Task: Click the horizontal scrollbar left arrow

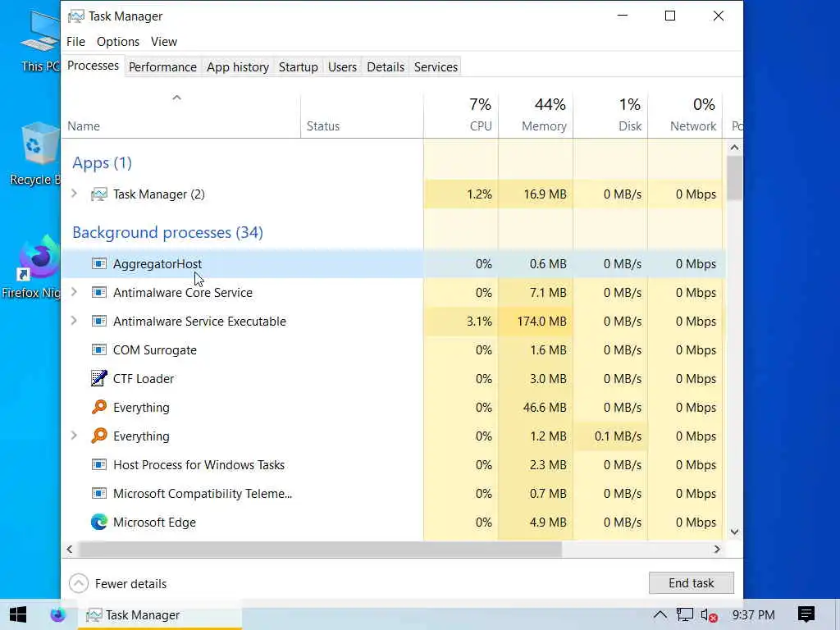Action: [x=70, y=549]
